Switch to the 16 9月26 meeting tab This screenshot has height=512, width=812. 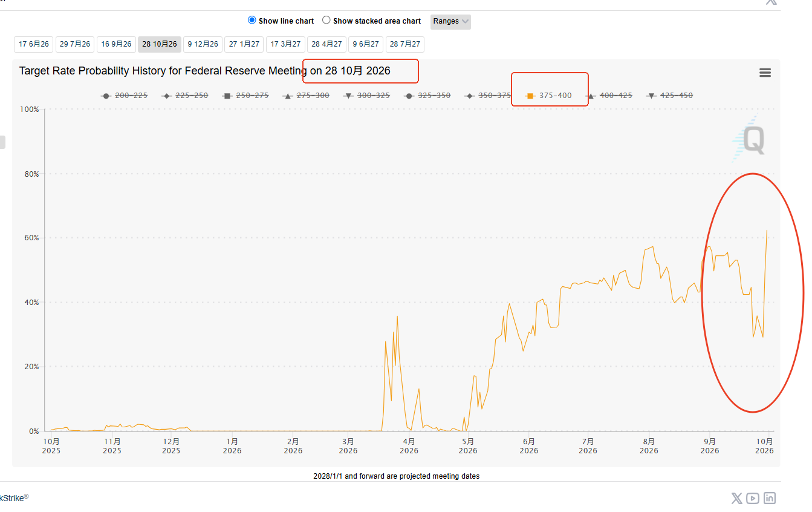[x=116, y=44]
